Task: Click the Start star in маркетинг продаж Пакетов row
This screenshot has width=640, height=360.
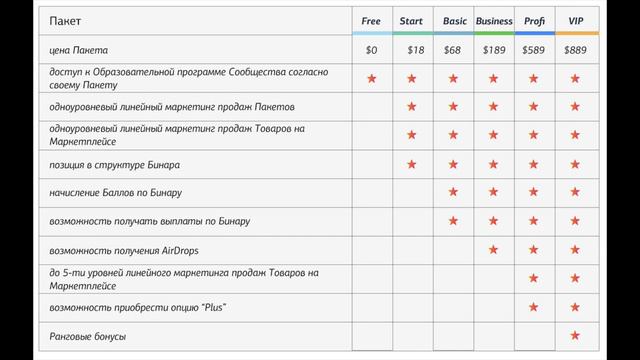Action: (411, 107)
